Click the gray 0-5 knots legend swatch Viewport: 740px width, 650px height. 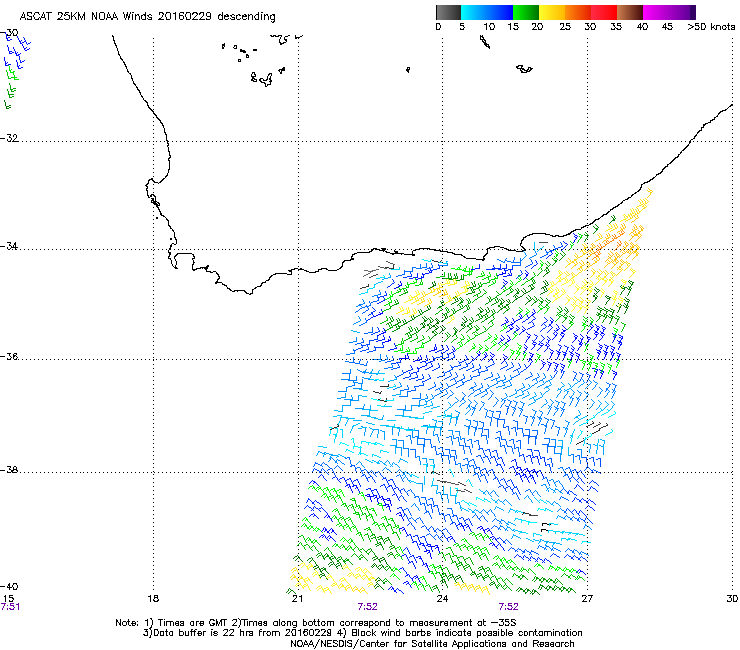coord(448,12)
